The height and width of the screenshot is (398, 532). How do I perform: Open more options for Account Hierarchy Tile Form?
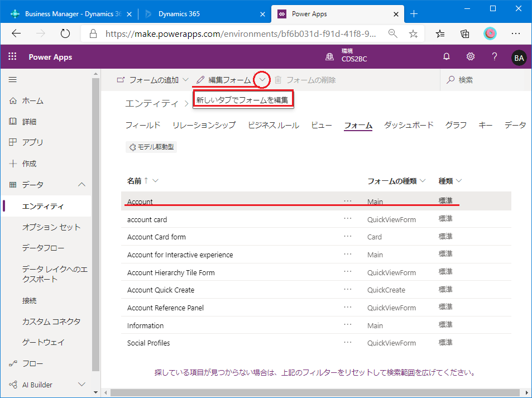pos(347,271)
